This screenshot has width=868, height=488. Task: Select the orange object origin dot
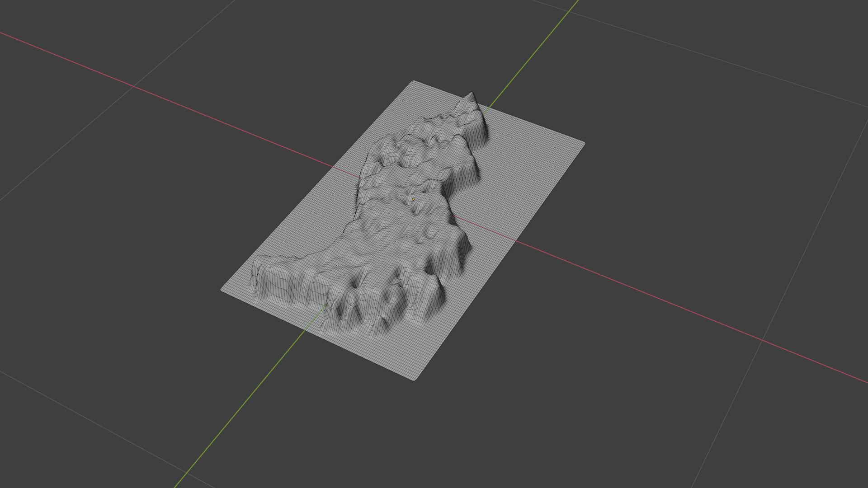pos(413,199)
